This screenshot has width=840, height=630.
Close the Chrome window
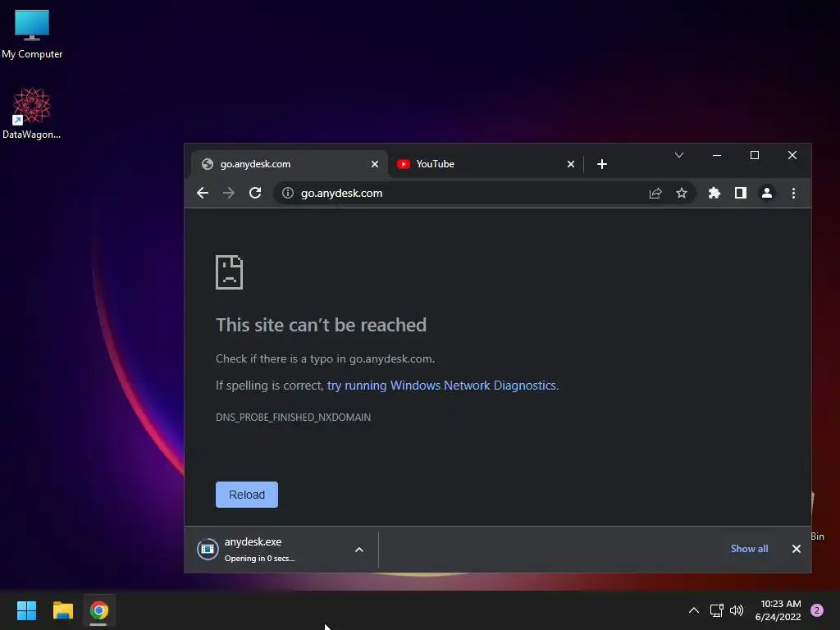(x=792, y=155)
